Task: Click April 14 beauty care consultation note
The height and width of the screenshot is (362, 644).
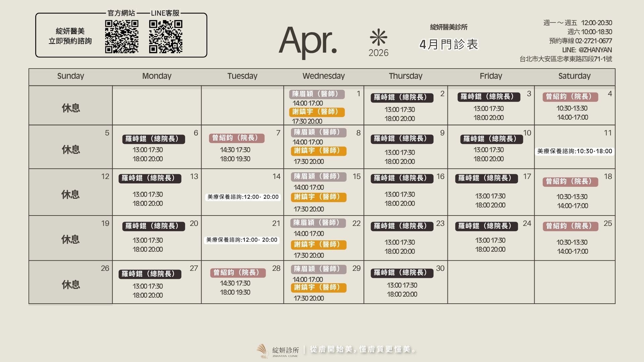Action: (243, 197)
